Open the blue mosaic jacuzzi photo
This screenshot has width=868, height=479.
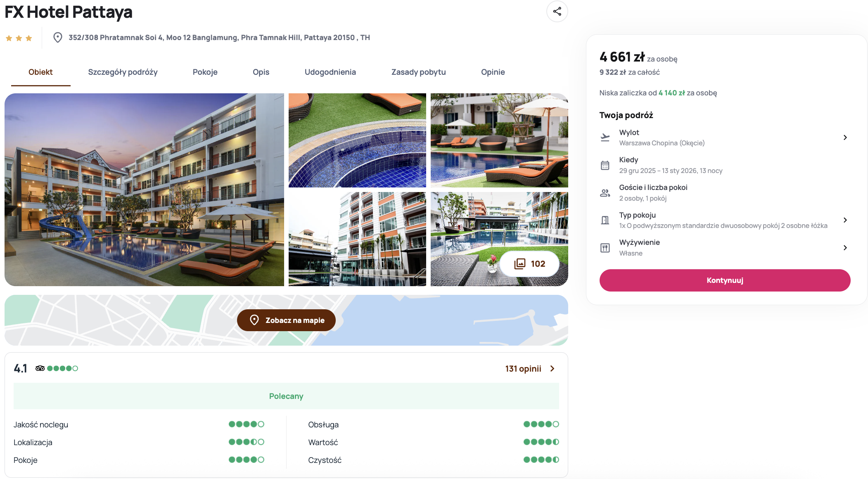357,140
